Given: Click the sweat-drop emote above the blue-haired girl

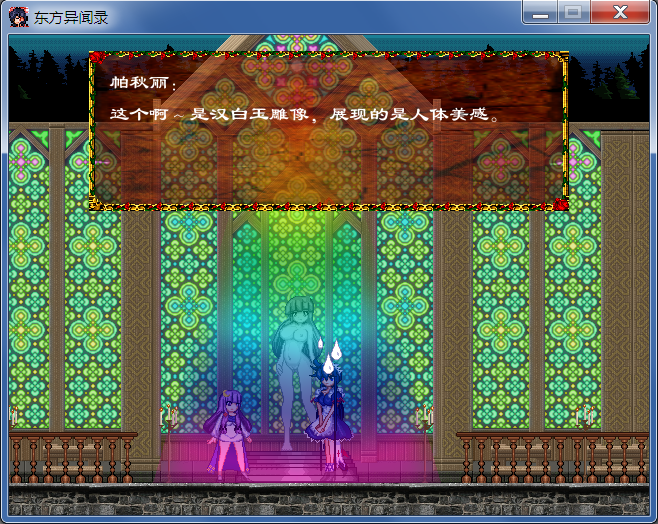Looking at the screenshot, I should pos(329,355).
